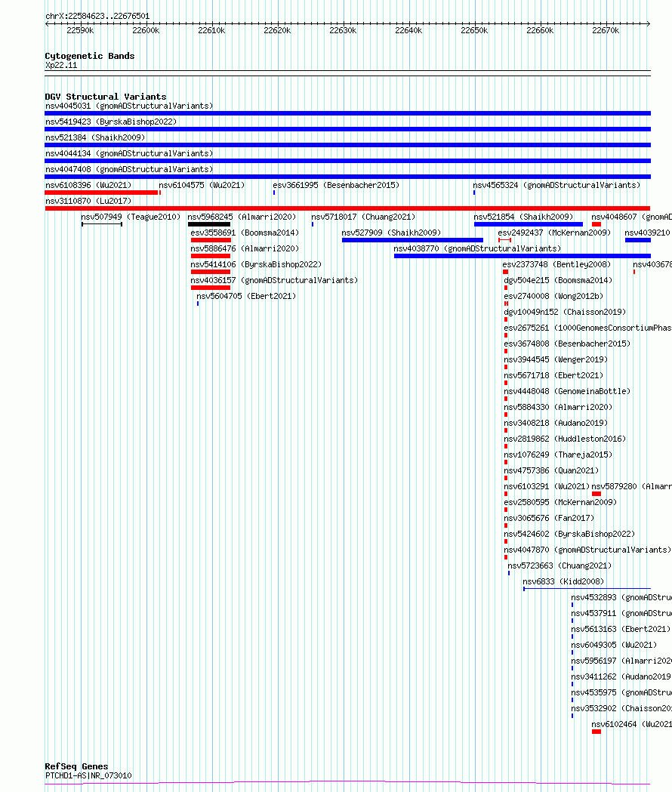Select the Xp22.11 band label
The width and height of the screenshot is (672, 792).
61,65
